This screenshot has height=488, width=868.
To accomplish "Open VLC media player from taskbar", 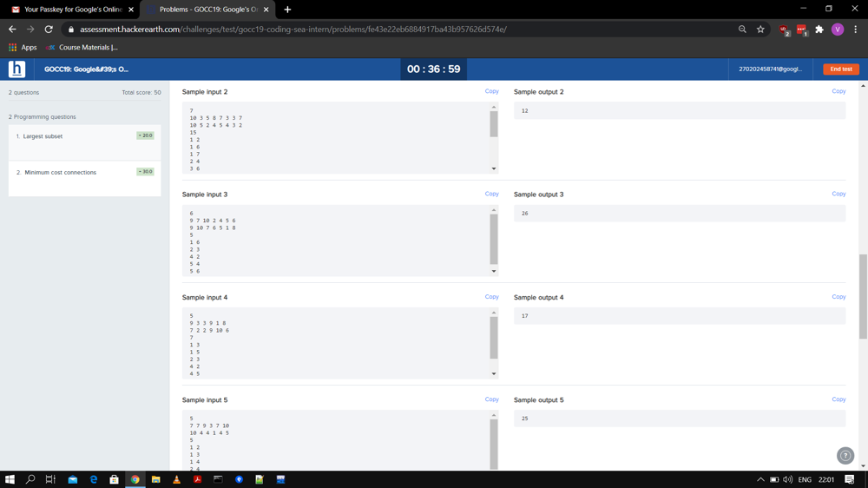I will tap(176, 479).
